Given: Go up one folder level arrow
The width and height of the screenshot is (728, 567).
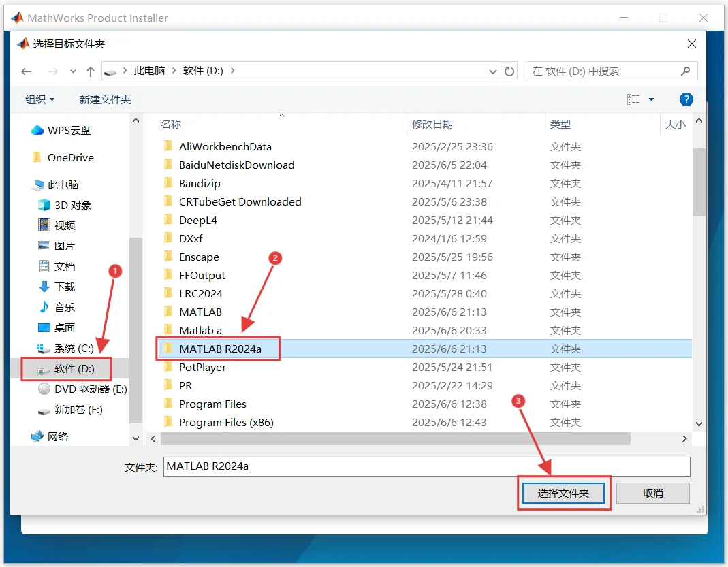Looking at the screenshot, I should click(x=91, y=71).
